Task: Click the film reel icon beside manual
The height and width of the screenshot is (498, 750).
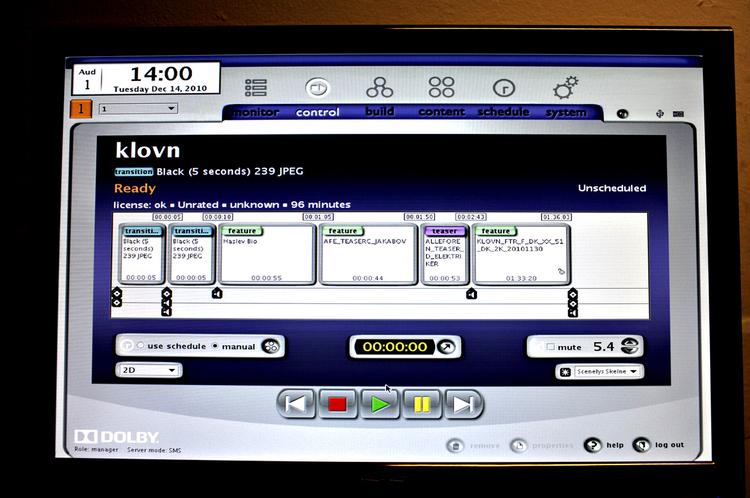Action: 270,346
